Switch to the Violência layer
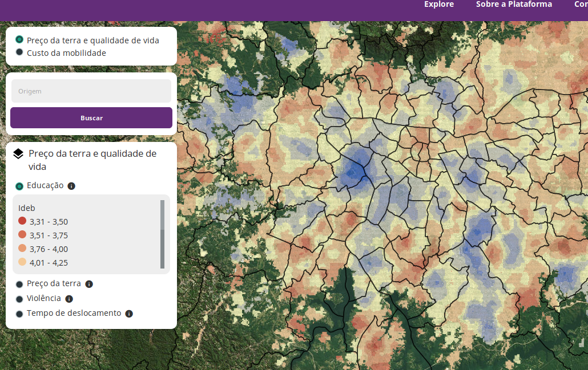 tap(19, 299)
